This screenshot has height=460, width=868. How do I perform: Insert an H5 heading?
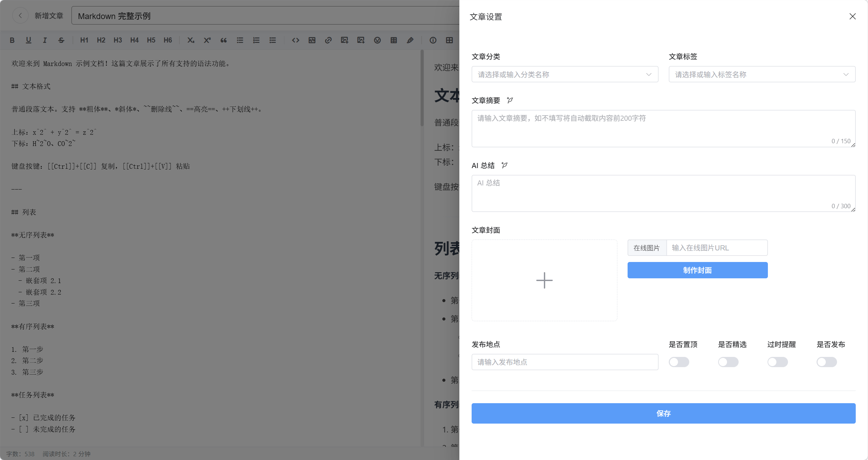151,40
